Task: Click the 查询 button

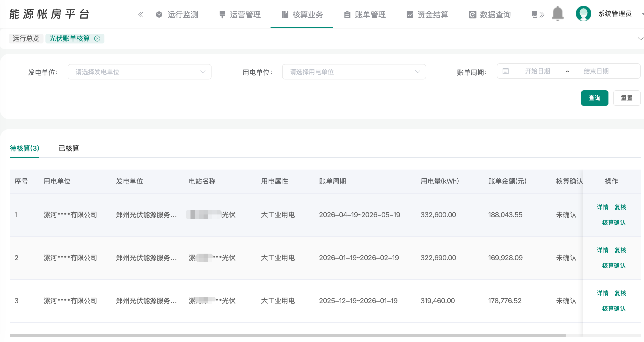Action: coord(594,98)
